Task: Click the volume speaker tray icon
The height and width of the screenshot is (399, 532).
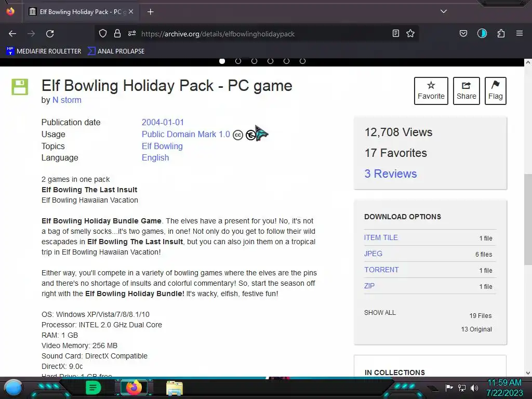Action: [x=474, y=388]
